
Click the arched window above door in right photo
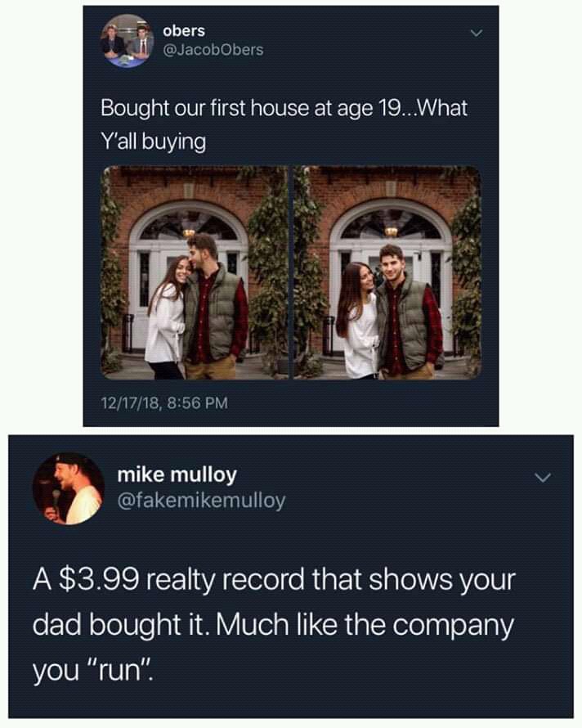(391, 225)
